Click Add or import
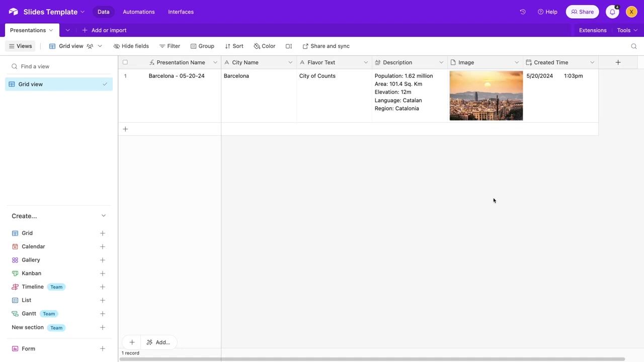This screenshot has height=362, width=644. click(x=104, y=30)
